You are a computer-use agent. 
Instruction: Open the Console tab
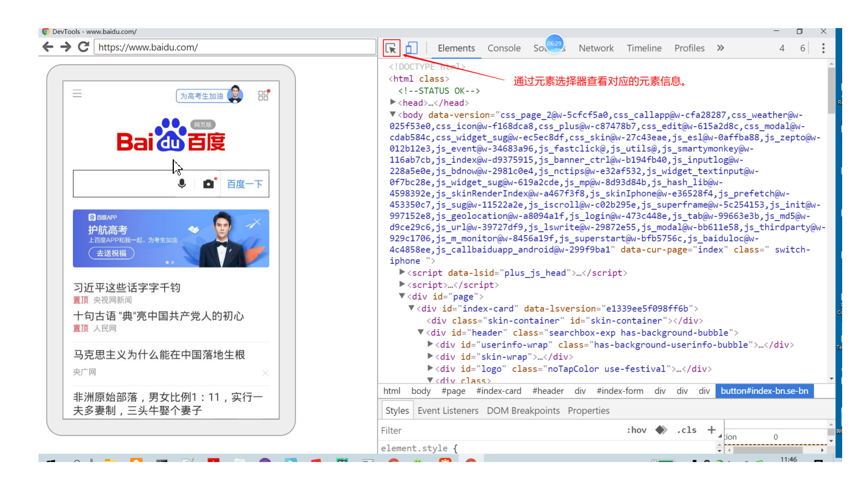(x=504, y=48)
